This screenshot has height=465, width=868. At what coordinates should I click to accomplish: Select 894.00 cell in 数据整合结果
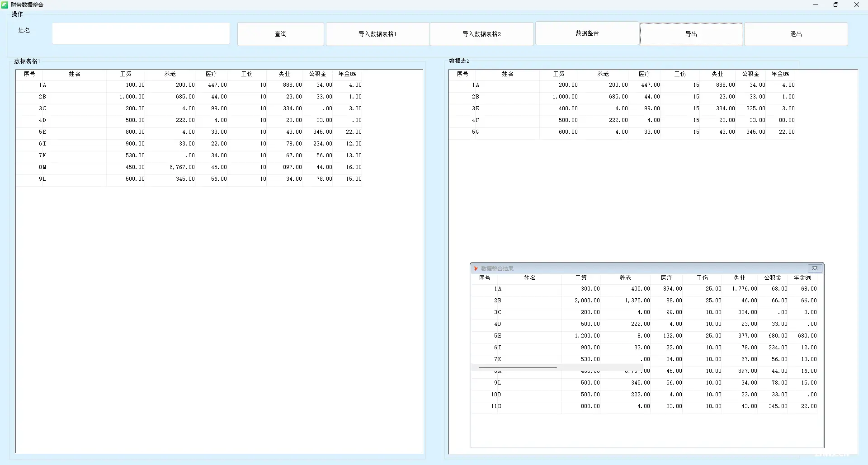point(666,289)
